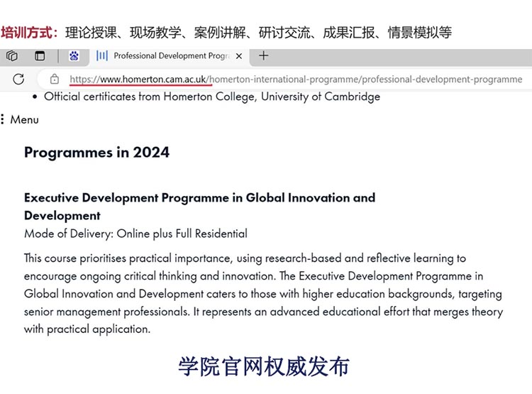Open the workspaces icon in browser
This screenshot has width=532, height=394.
tap(12, 55)
